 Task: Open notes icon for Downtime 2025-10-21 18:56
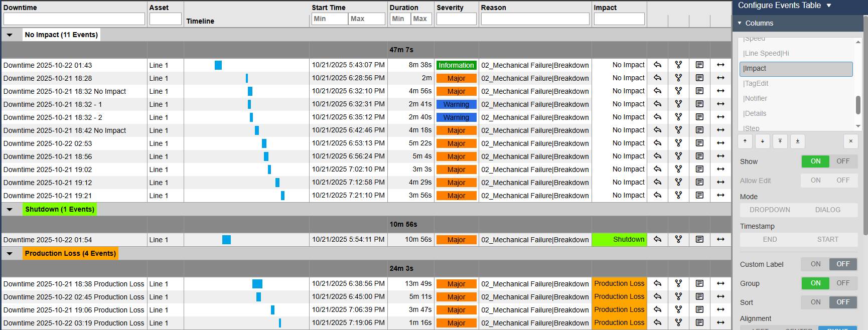tap(699, 156)
